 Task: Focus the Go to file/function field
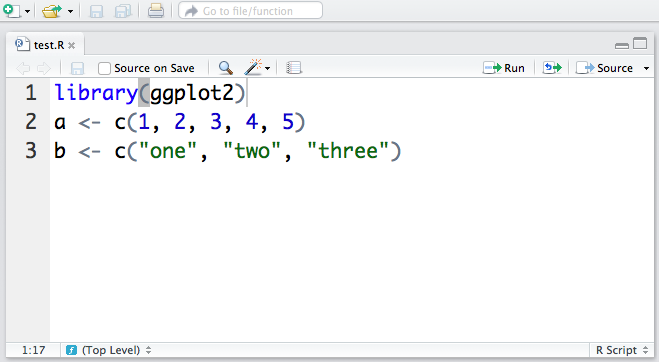(x=250, y=11)
